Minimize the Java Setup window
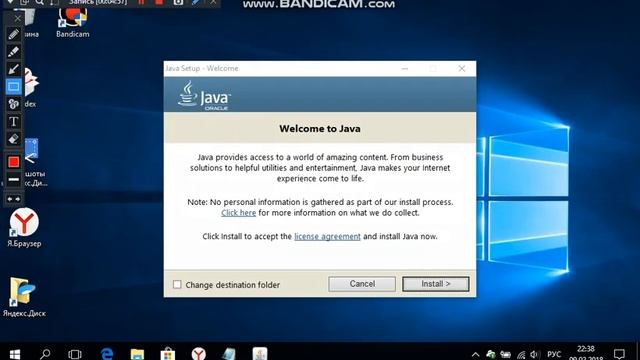 [x=404, y=69]
